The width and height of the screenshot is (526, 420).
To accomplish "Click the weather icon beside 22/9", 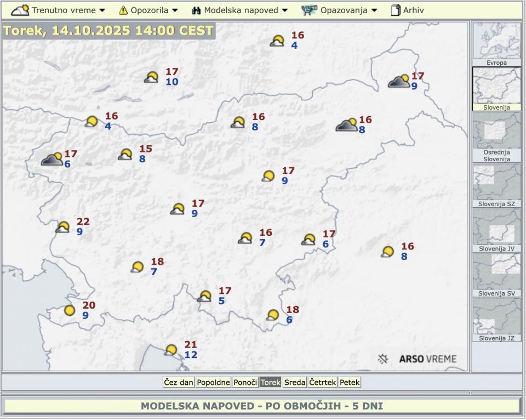I will coord(63,227).
